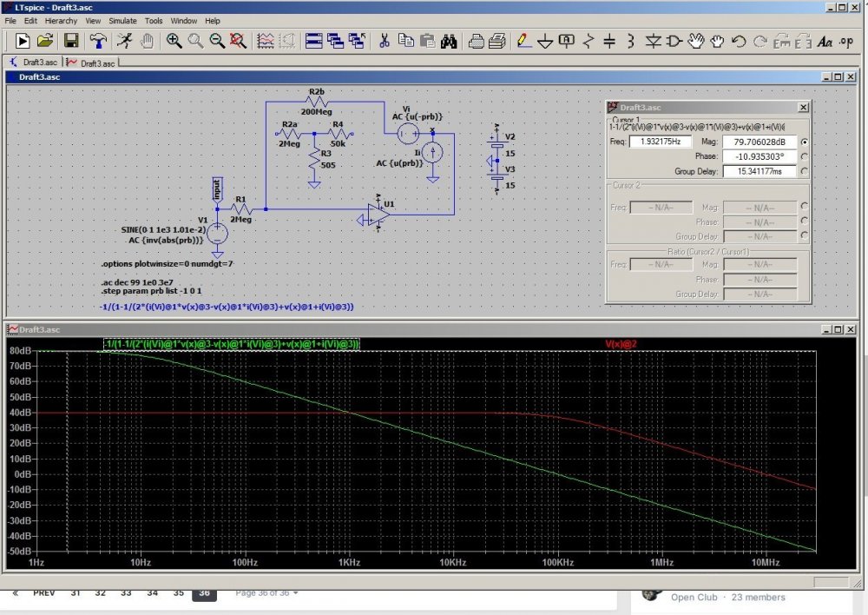Click the red V(x)@2 trace label
868x615 pixels.
click(x=621, y=344)
